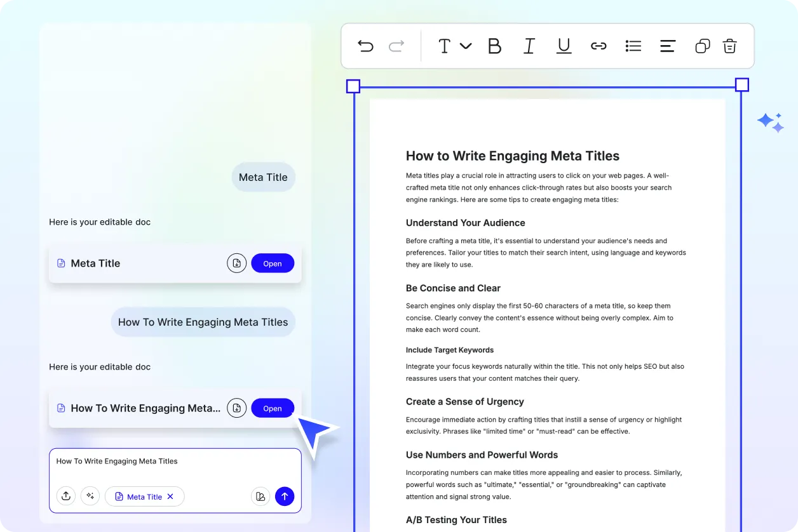
Task: Toggle bold formatting
Action: 494,46
